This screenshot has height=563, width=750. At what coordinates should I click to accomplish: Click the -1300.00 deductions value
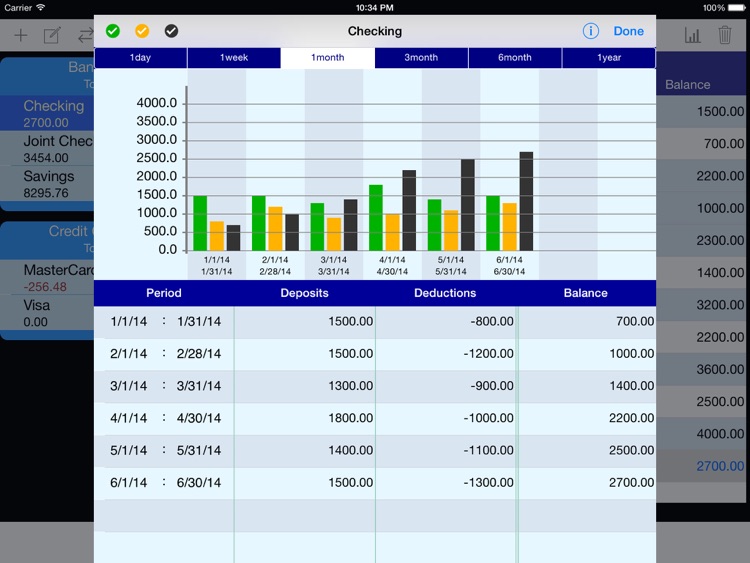[x=488, y=483]
